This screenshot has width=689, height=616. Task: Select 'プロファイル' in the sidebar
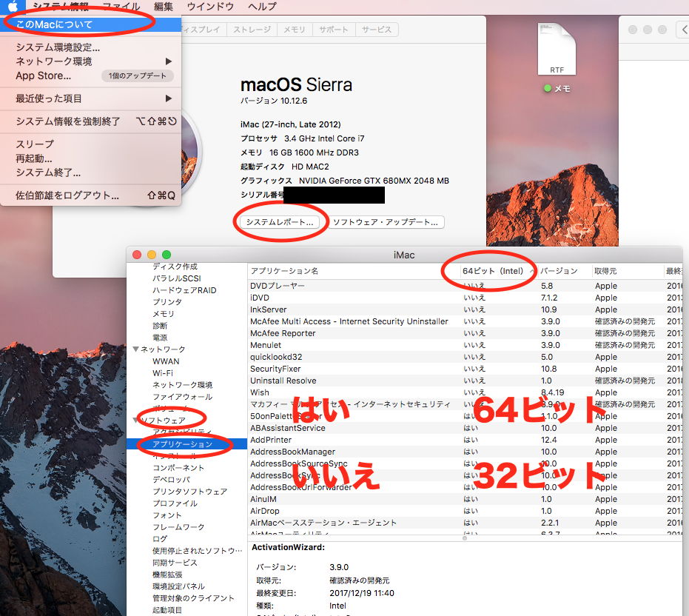[x=175, y=503]
